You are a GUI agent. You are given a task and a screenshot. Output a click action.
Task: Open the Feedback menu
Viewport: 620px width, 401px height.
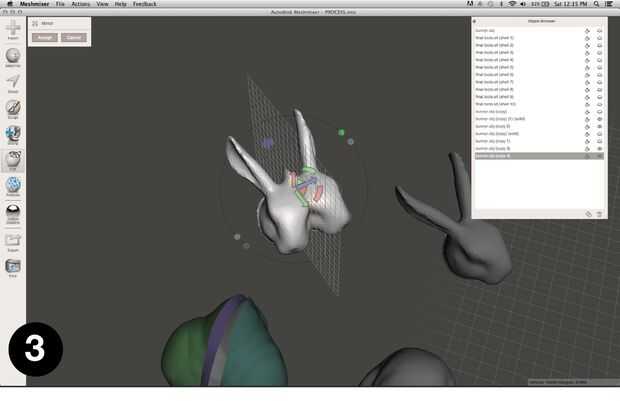coord(145,4)
